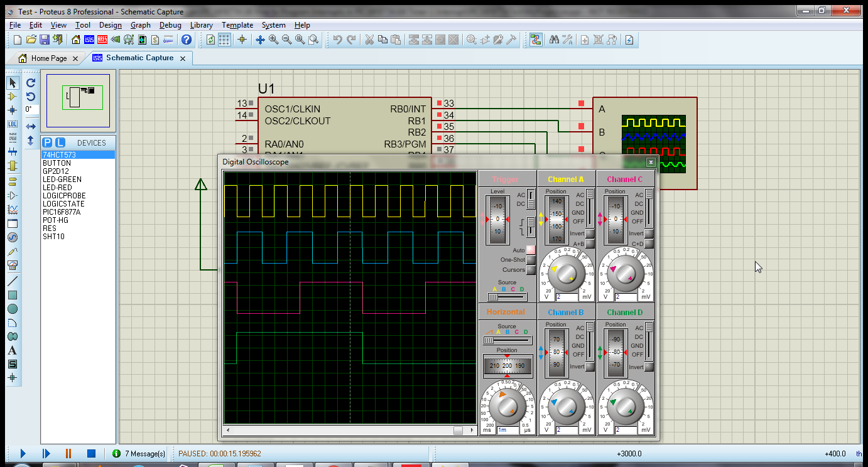868x467 pixels.
Task: Enable One-Shot trigger mode
Action: [x=531, y=259]
